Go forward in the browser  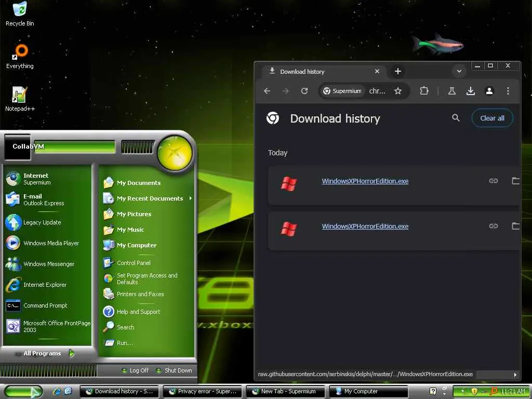[x=286, y=91]
